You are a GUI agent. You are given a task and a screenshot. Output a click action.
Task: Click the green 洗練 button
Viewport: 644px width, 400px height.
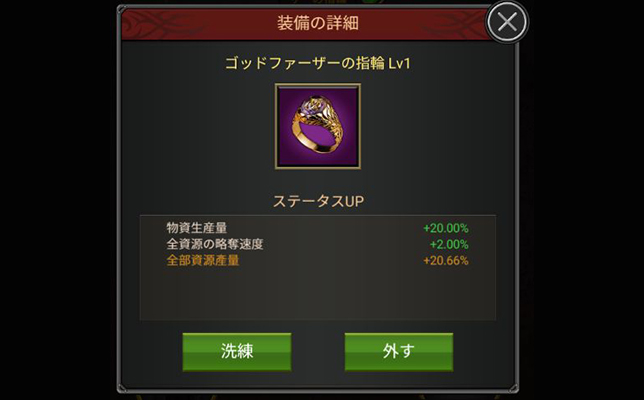[237, 352]
